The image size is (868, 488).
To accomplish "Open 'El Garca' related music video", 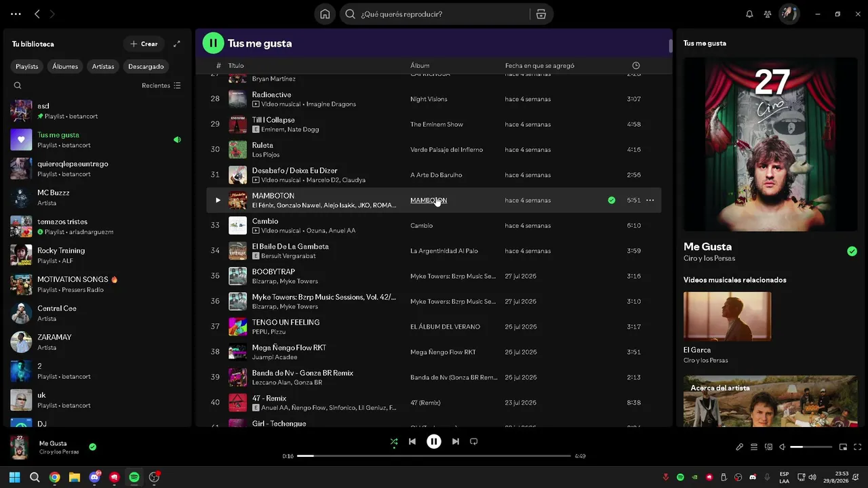I will click(x=727, y=317).
